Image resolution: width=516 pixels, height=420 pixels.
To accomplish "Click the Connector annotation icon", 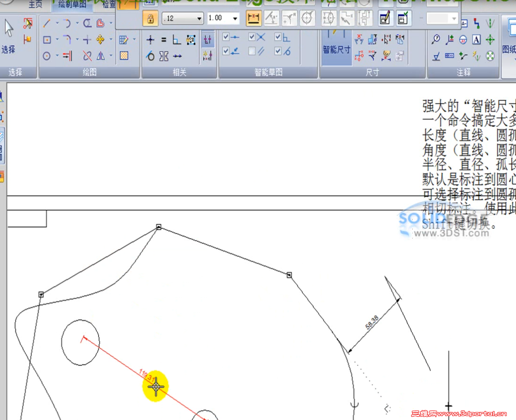I will coord(476,23).
